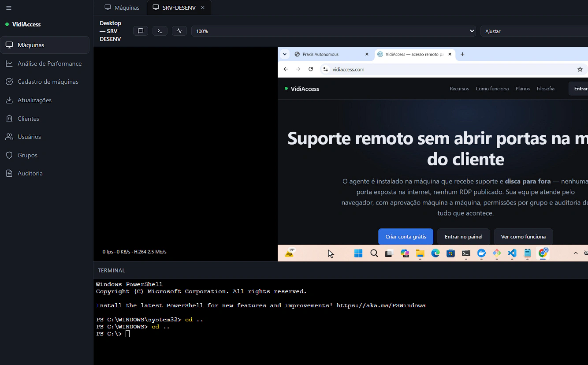This screenshot has height=365, width=588.
Task: Close the Praxis Autonomous browser tab
Action: click(367, 54)
